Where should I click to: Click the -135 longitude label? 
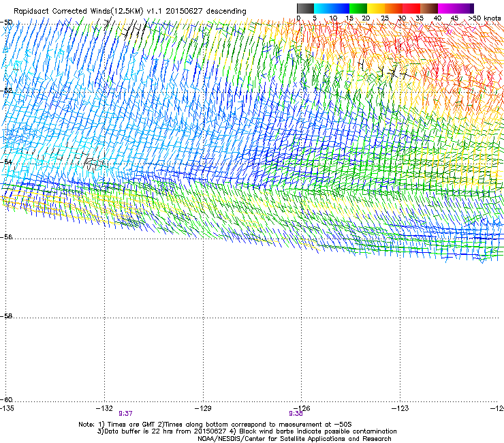point(7,408)
